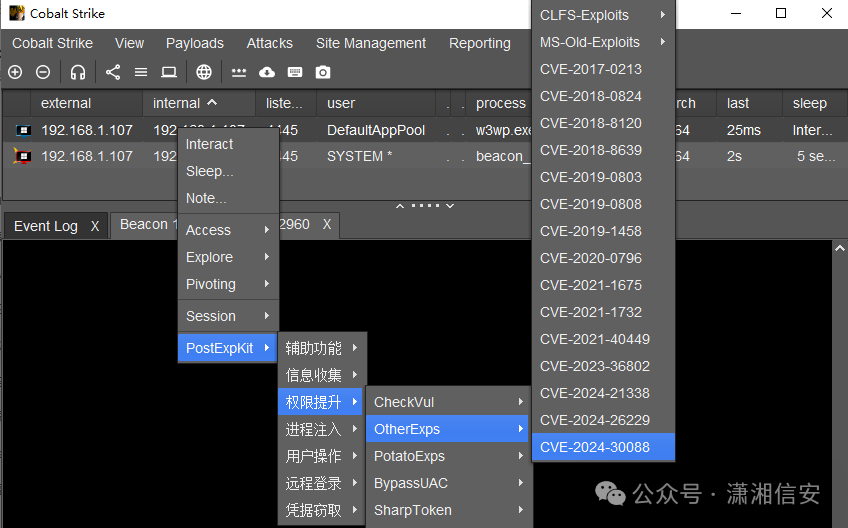Expand the 凭据窃取 submenu
The height and width of the screenshot is (528, 848).
tap(322, 510)
